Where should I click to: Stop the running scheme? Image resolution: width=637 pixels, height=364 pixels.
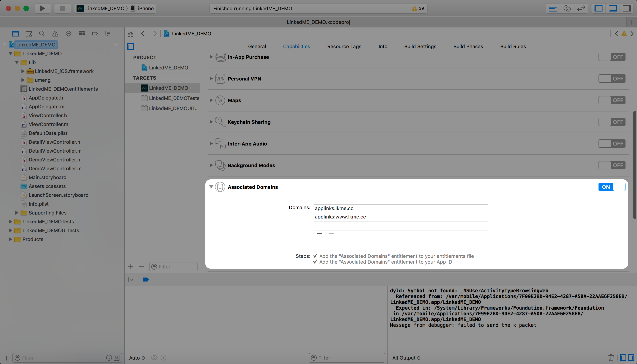point(63,8)
